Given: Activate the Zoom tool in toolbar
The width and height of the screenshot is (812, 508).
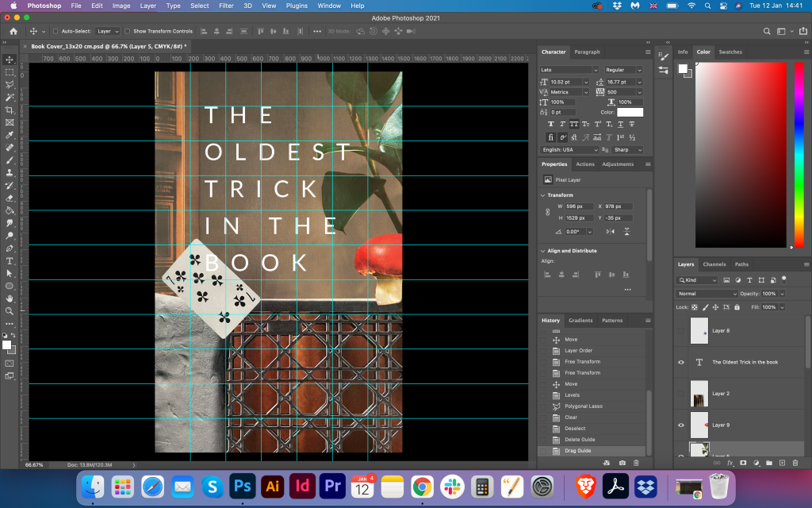Looking at the screenshot, I should click(10, 311).
